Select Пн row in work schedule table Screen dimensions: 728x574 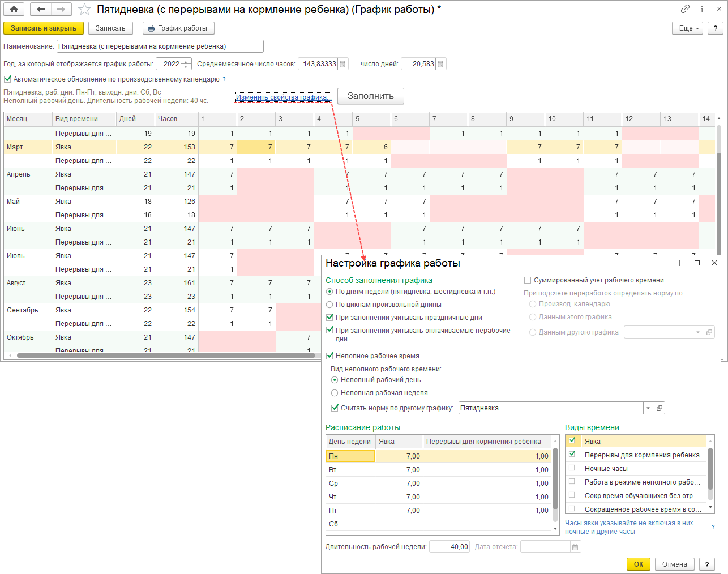point(439,456)
